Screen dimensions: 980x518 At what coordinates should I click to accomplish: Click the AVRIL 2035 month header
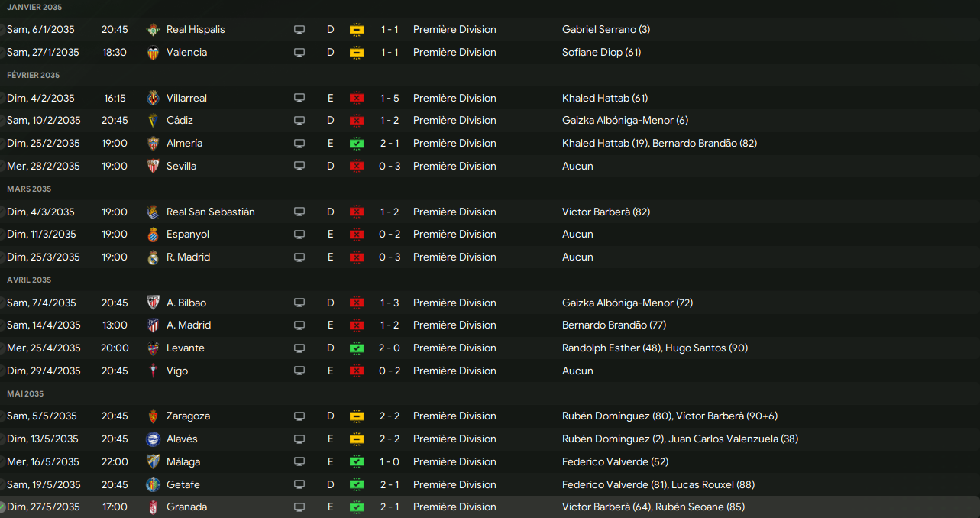[29, 280]
